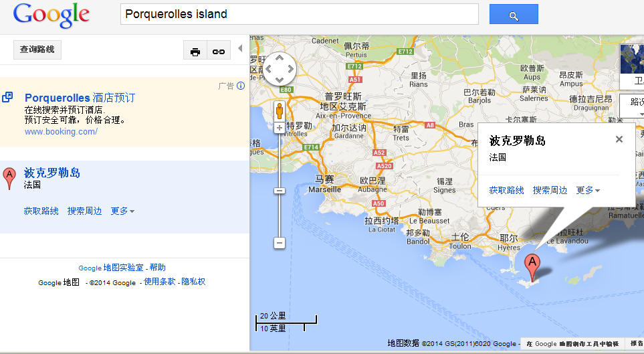The image size is (644, 354).
Task: Pan the map right arrow
Action: pos(290,69)
